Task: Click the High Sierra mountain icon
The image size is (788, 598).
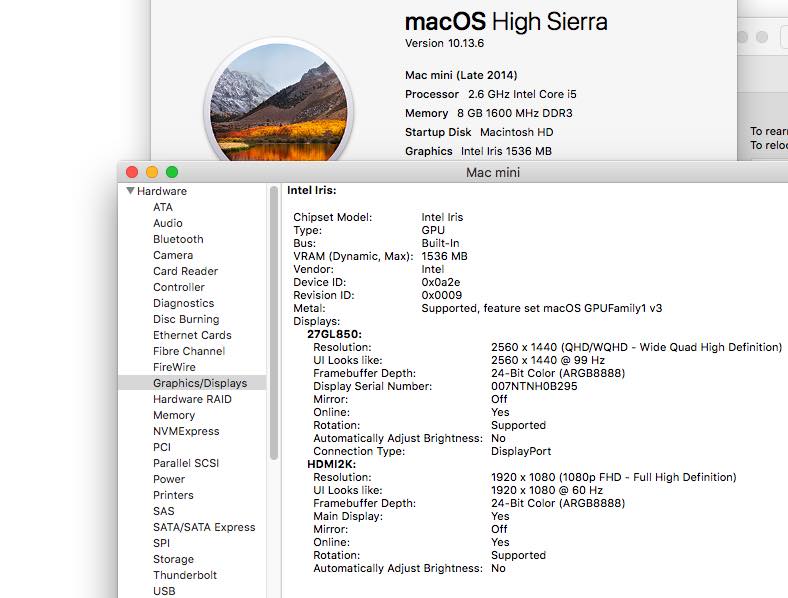Action: pos(278,101)
